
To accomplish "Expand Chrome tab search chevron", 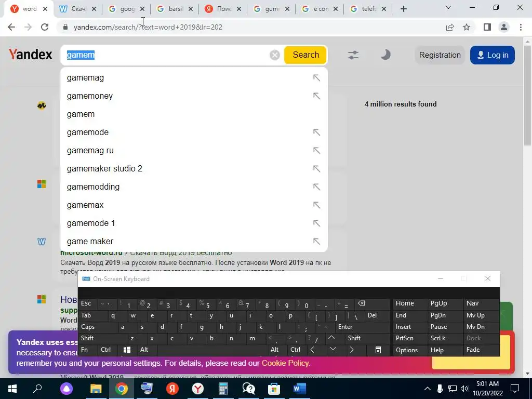I will pyautogui.click(x=448, y=7).
